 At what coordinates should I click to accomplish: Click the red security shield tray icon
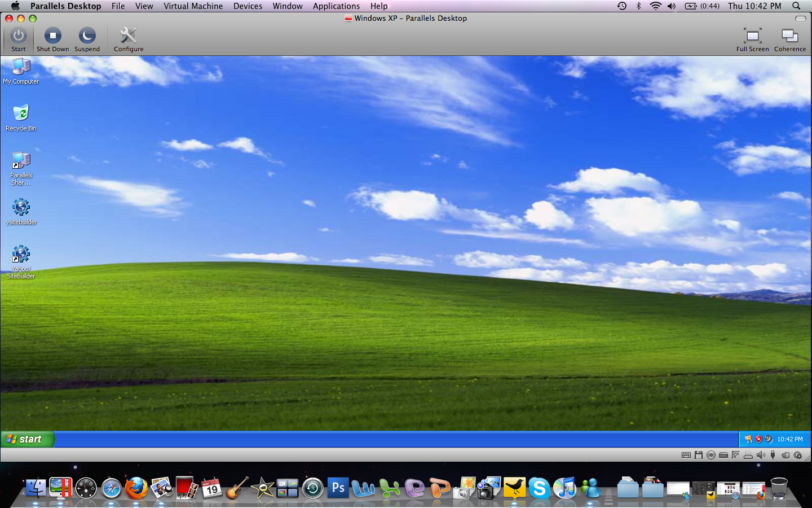point(758,439)
